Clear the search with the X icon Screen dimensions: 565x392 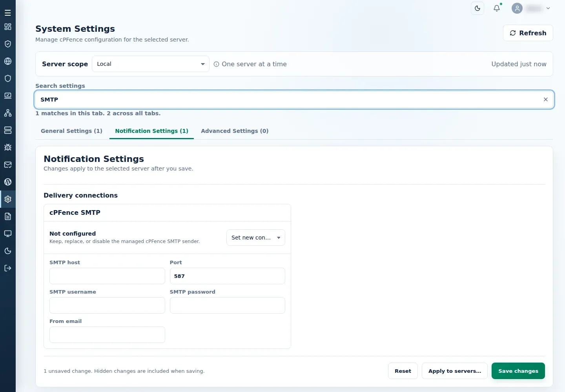(x=546, y=100)
